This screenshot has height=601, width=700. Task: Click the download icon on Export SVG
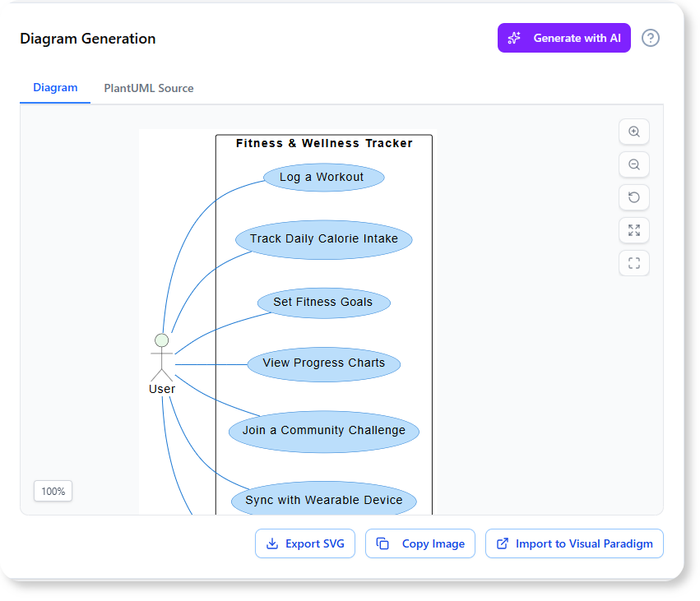click(271, 543)
